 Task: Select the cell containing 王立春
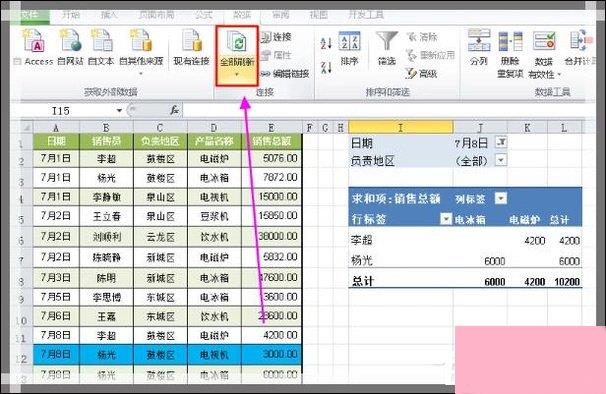pos(106,216)
